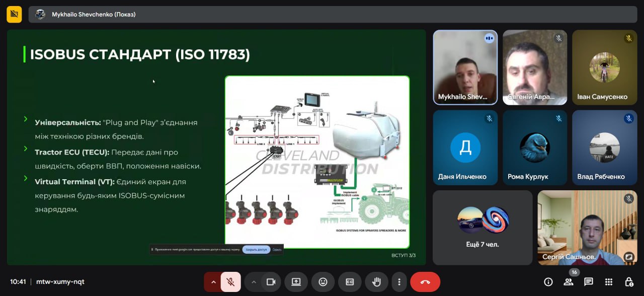This screenshot has width=644, height=296.
Task: Open the emoji reactions panel
Action: click(323, 282)
